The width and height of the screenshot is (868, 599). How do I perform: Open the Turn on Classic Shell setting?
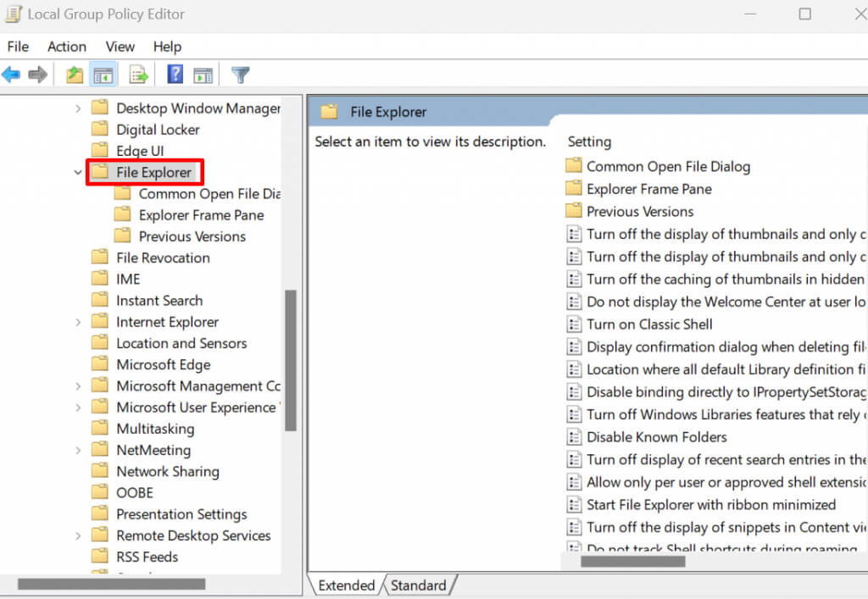tap(649, 324)
